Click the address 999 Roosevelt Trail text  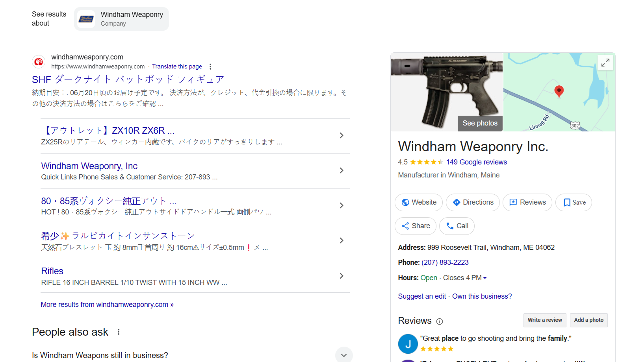[491, 247]
